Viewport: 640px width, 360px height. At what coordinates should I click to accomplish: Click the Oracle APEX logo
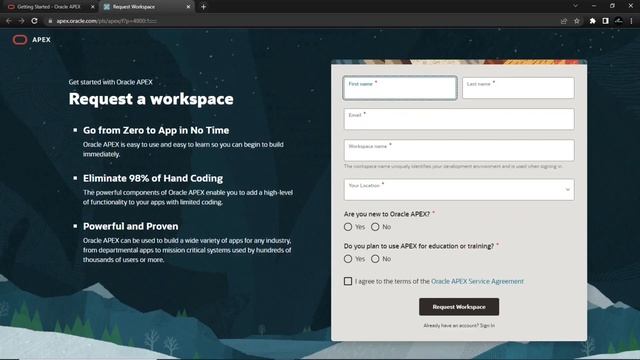click(31, 40)
